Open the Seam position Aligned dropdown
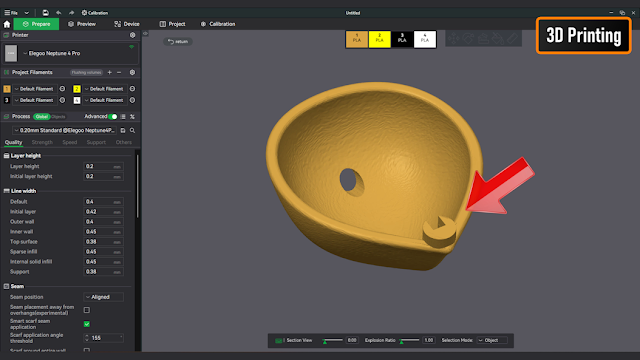640x360 pixels. (x=103, y=297)
